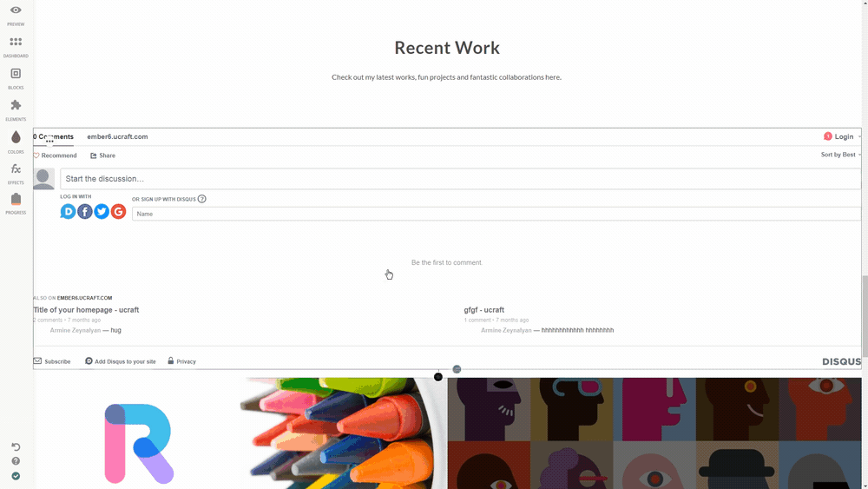Open the Effects fx icon

(x=16, y=169)
